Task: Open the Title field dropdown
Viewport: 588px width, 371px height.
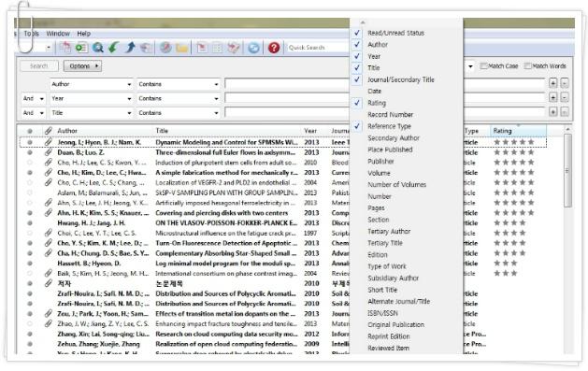Action: click(x=129, y=113)
